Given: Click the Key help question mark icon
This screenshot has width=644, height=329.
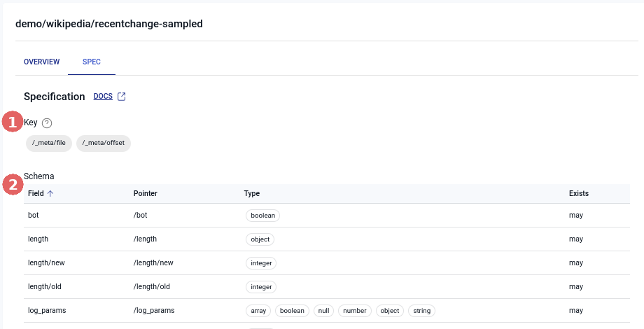Looking at the screenshot, I should coord(47,123).
